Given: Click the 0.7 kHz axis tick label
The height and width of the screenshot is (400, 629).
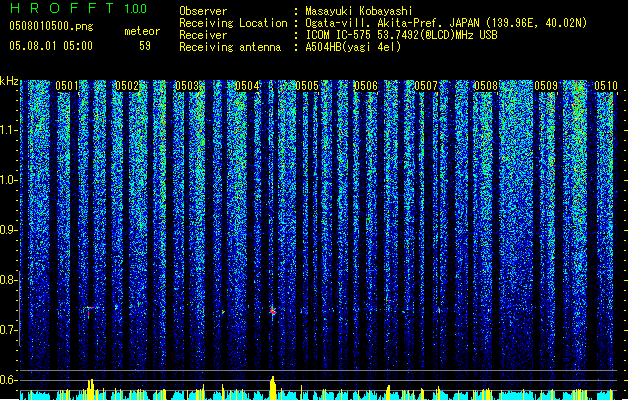Looking at the screenshot, I should click(9, 330).
